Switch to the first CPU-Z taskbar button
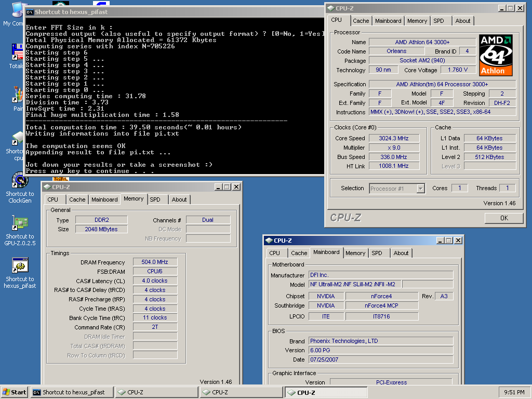 [x=156, y=392]
